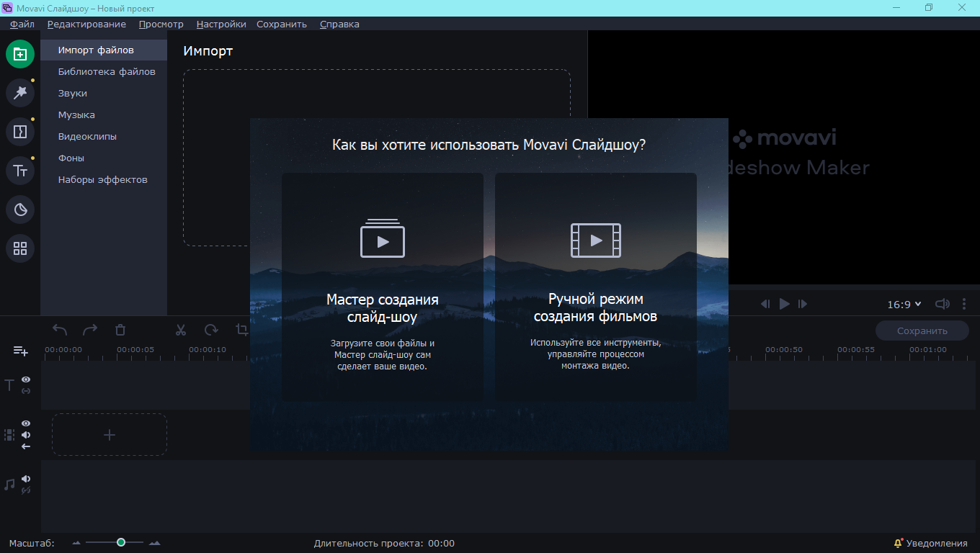Click timeline ruler at 00:00:50
This screenshot has height=553, width=980.
pyautogui.click(x=784, y=350)
